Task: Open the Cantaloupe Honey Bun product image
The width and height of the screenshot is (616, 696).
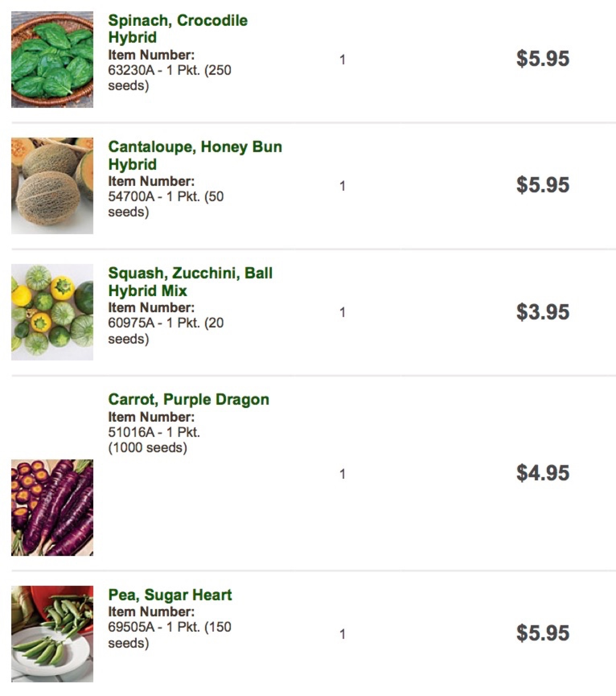Action: 52,186
